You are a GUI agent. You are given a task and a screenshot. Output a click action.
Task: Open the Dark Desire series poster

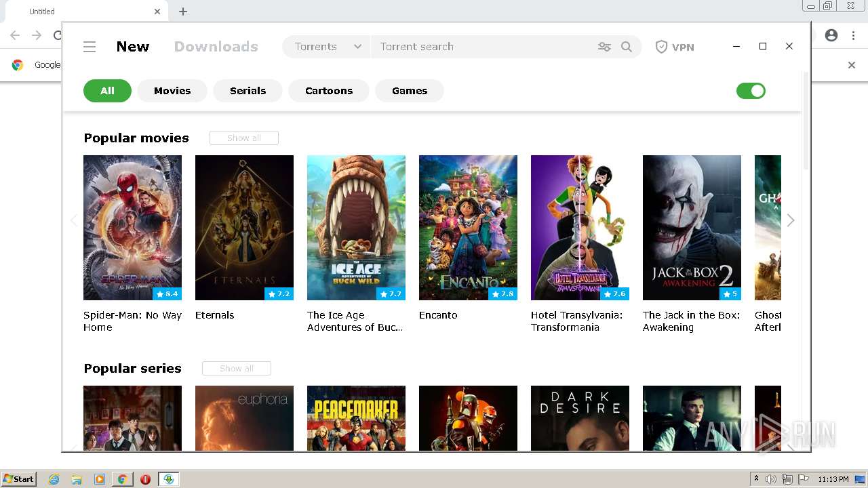(580, 418)
